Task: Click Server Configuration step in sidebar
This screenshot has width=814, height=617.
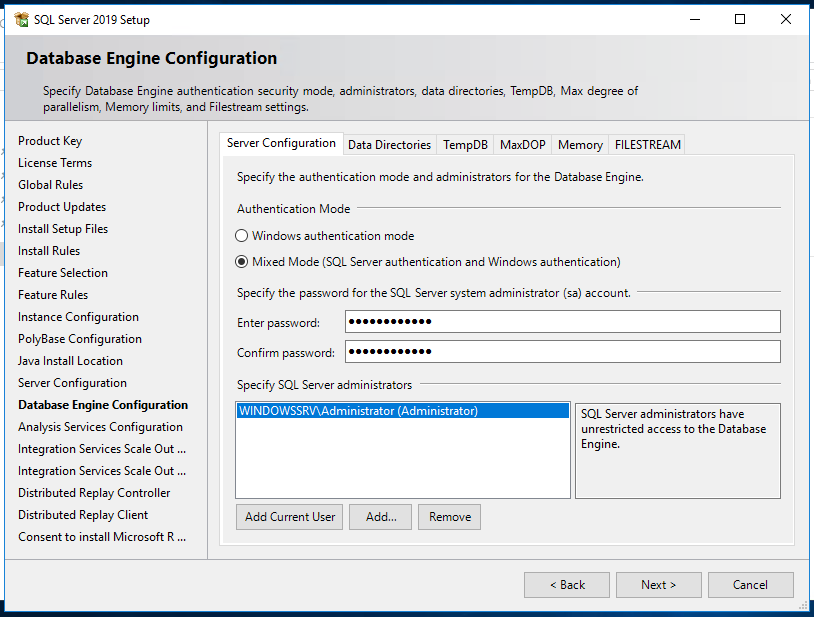Action: point(72,383)
